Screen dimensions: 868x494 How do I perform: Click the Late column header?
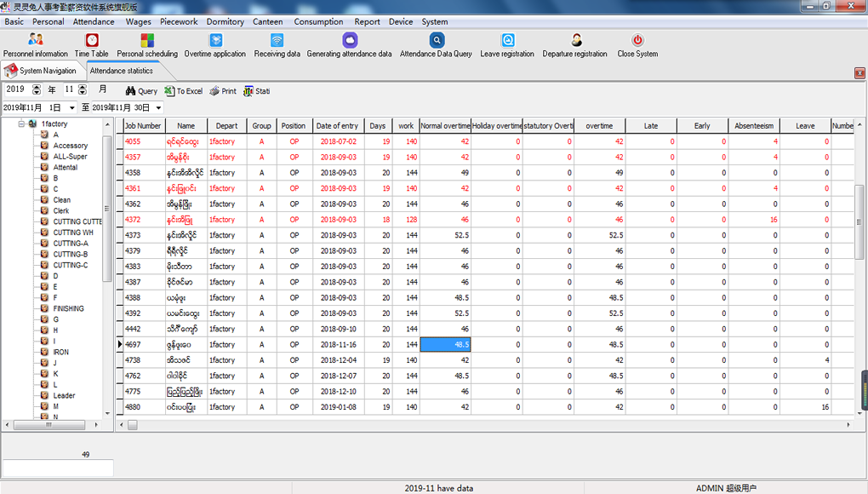tap(651, 126)
